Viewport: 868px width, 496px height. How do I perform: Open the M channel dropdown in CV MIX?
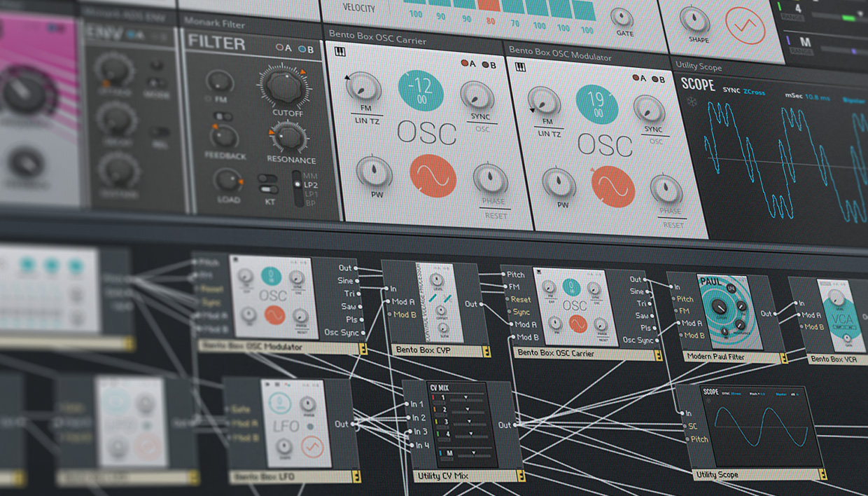(x=475, y=453)
